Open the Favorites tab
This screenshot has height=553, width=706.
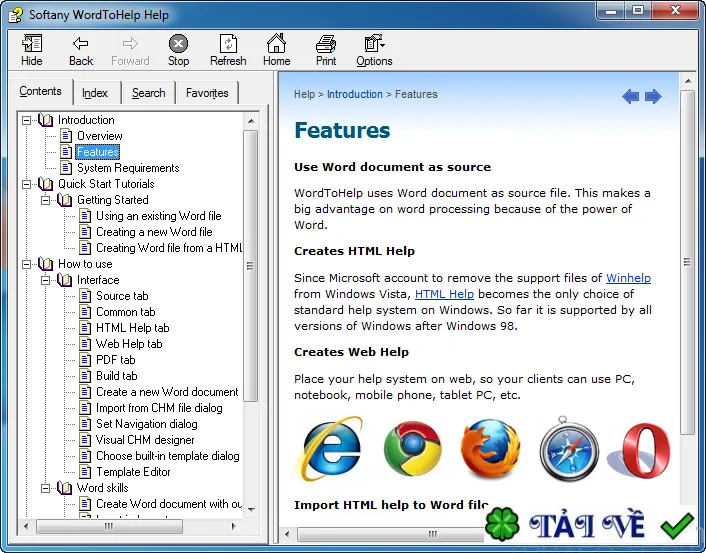point(207,93)
